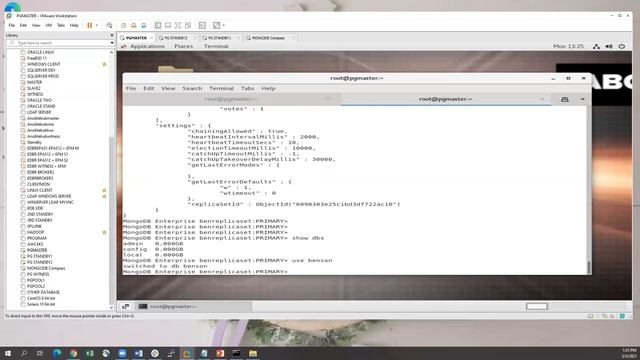The height and width of the screenshot is (360, 640).
Task: Close the MONGODB Compass VM tab
Action: 293,38
